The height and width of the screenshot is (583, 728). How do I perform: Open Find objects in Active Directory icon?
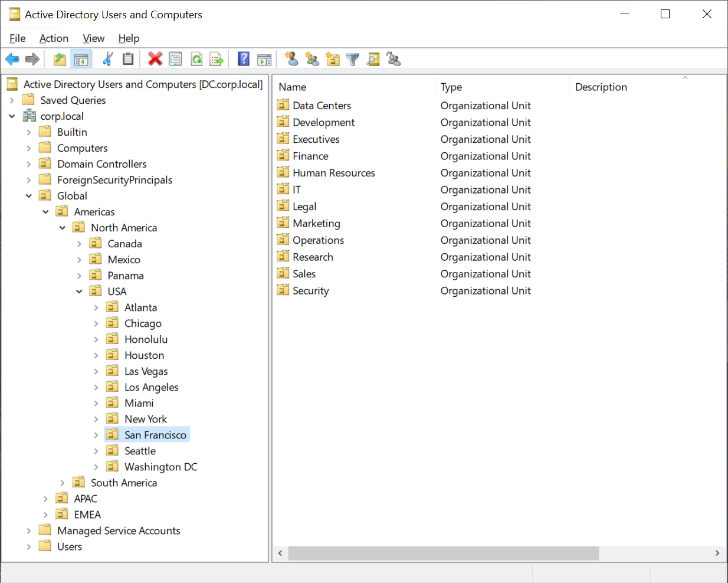(373, 59)
